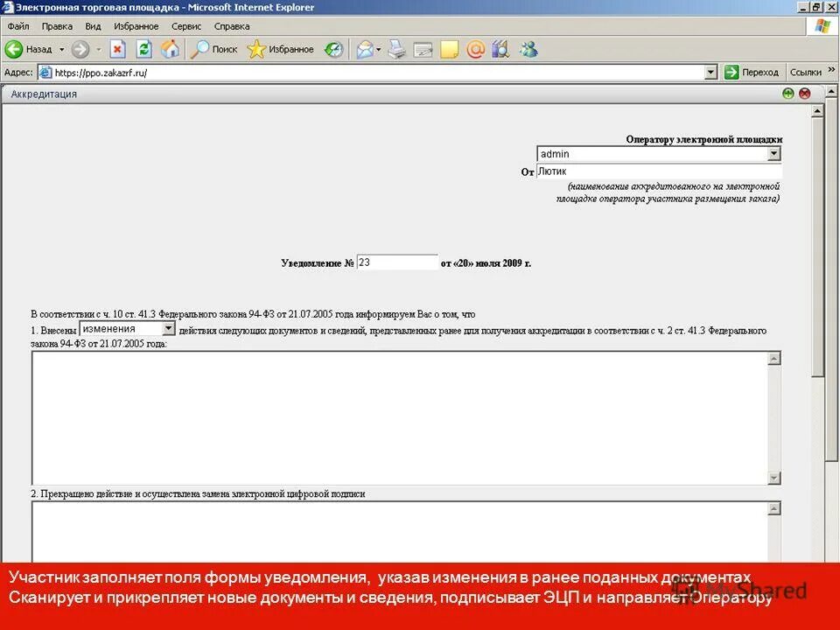Click up arrow of first text area scrollbar

click(774, 359)
